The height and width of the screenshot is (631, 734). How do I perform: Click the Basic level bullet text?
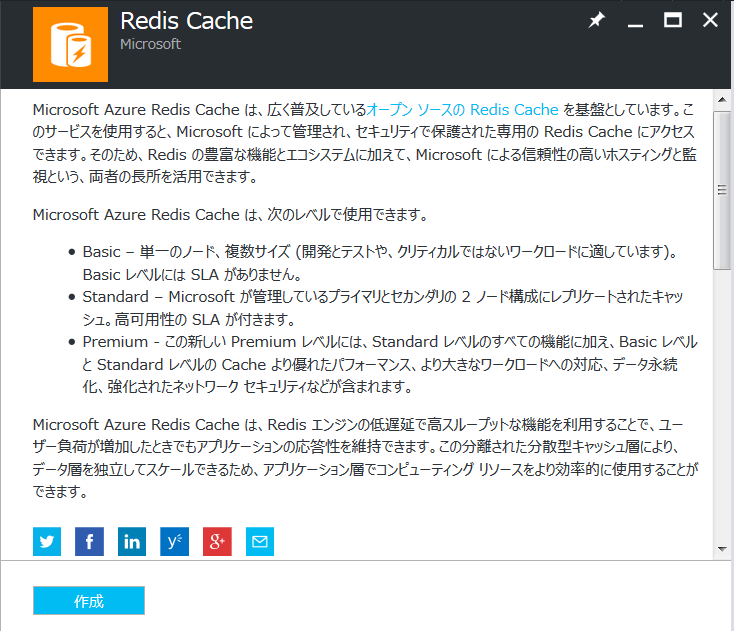[x=380, y=263]
